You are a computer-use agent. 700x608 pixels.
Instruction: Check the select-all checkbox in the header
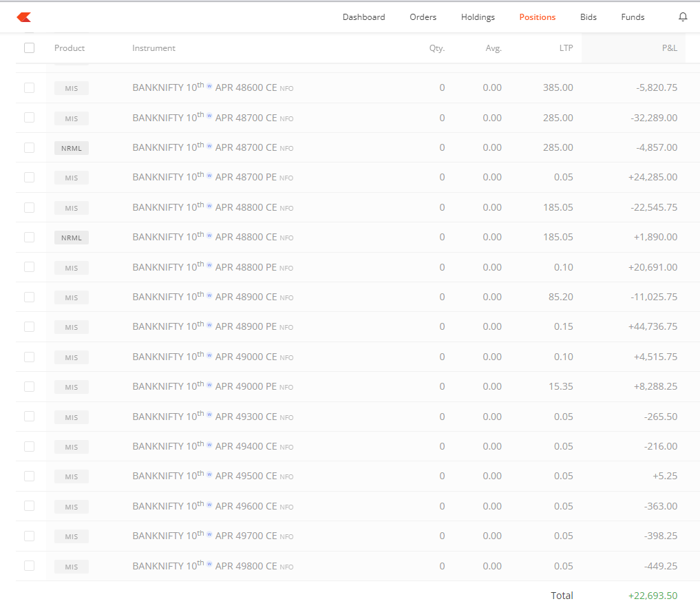tap(29, 48)
